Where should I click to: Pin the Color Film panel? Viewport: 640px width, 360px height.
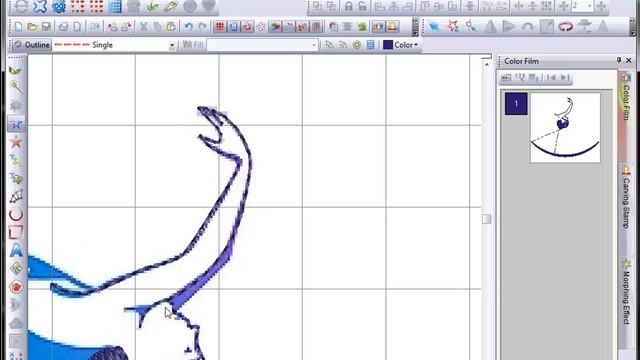click(619, 60)
